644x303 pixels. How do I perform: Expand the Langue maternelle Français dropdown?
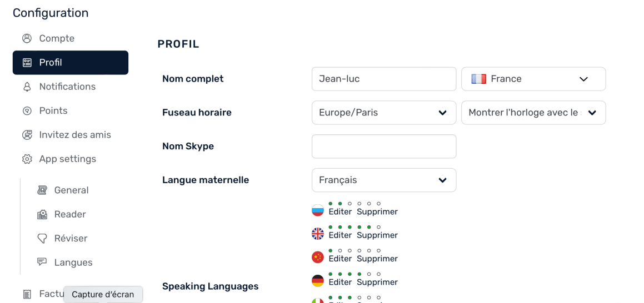(383, 180)
